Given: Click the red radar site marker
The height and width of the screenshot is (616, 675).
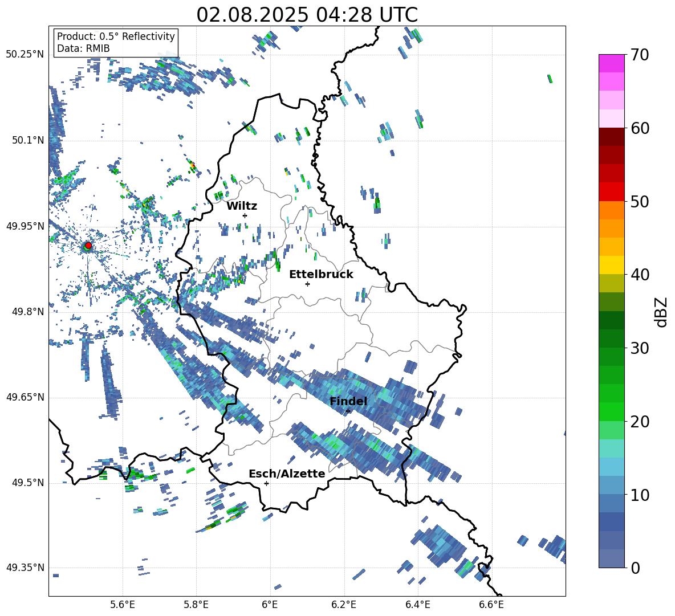Looking at the screenshot, I should 88,245.
